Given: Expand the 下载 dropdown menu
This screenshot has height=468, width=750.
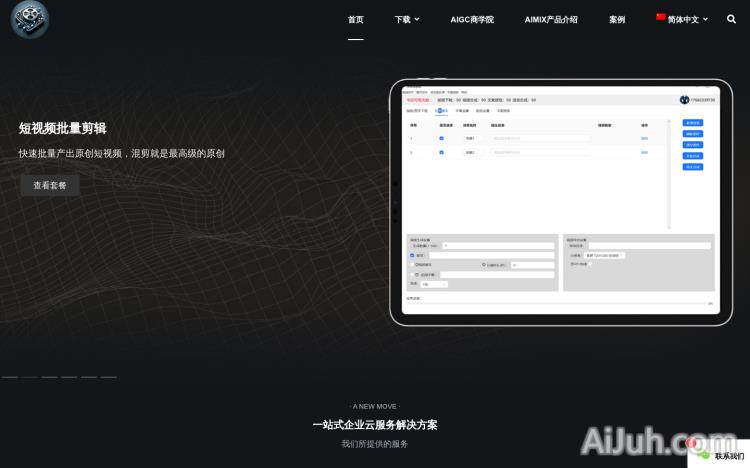Looking at the screenshot, I should 407,20.
